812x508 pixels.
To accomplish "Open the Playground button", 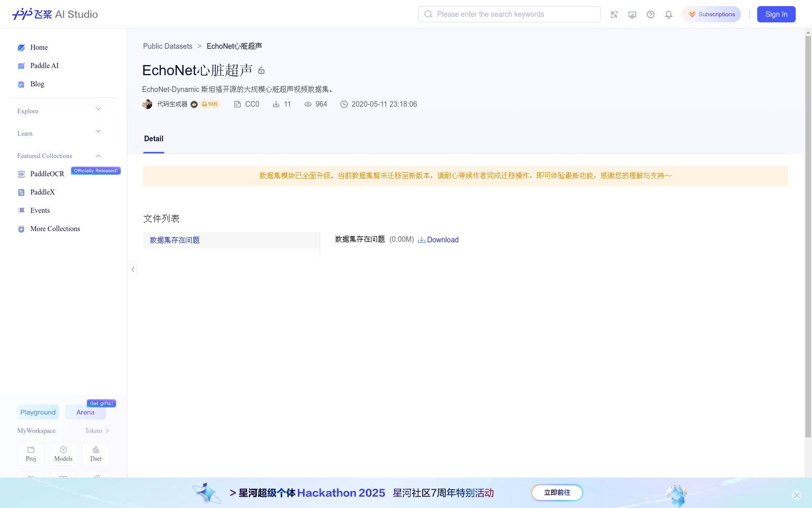I will (x=38, y=412).
